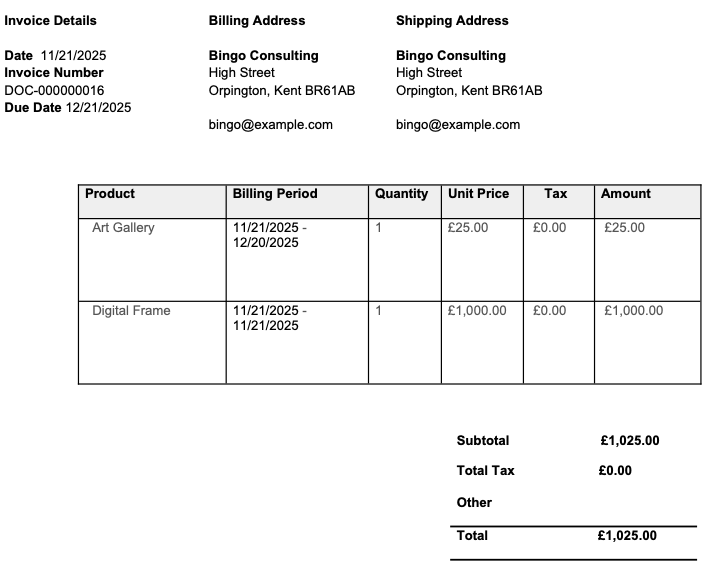Click the Amount column header
The height and width of the screenshot is (583, 716).
click(626, 194)
